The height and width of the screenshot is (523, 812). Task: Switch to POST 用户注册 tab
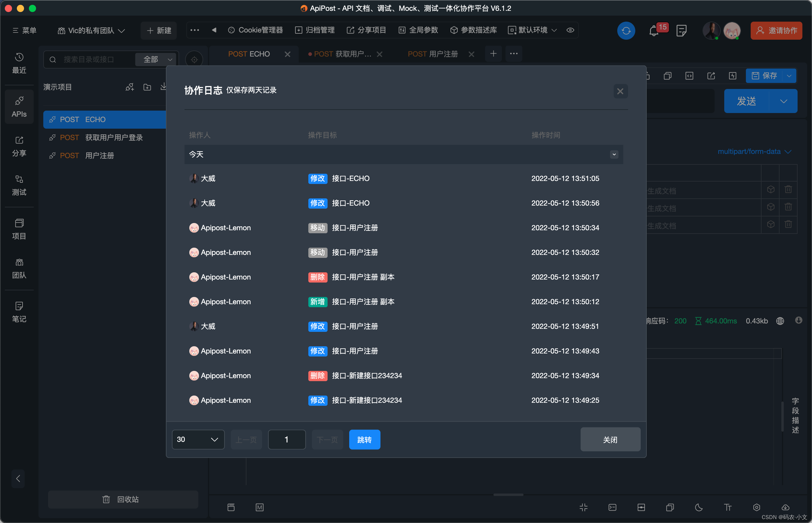tap(432, 54)
